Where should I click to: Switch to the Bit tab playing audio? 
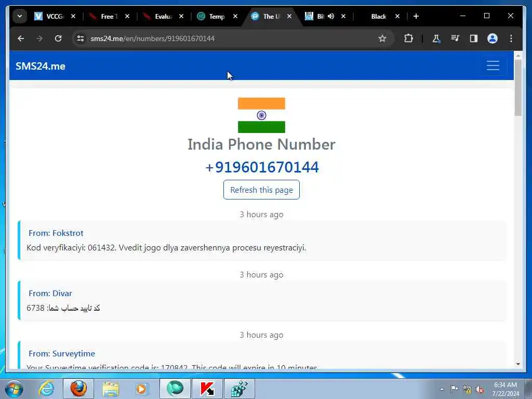[x=315, y=16]
